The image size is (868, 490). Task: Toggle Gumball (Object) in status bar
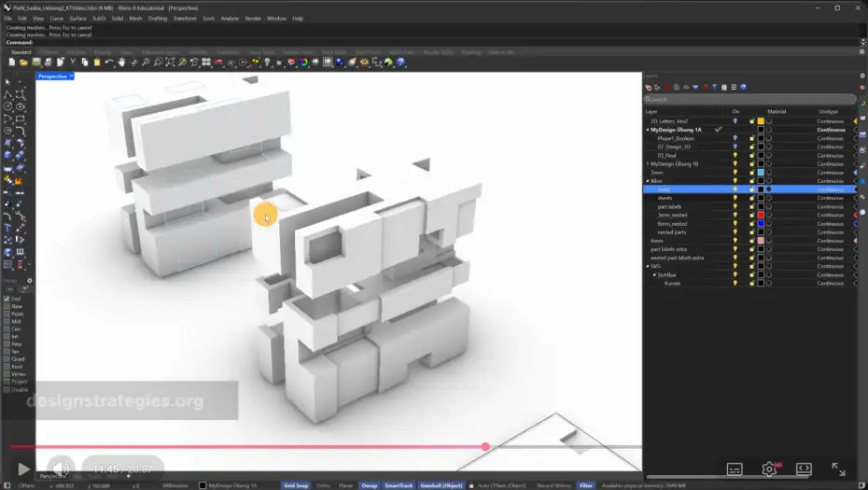[x=441, y=485]
